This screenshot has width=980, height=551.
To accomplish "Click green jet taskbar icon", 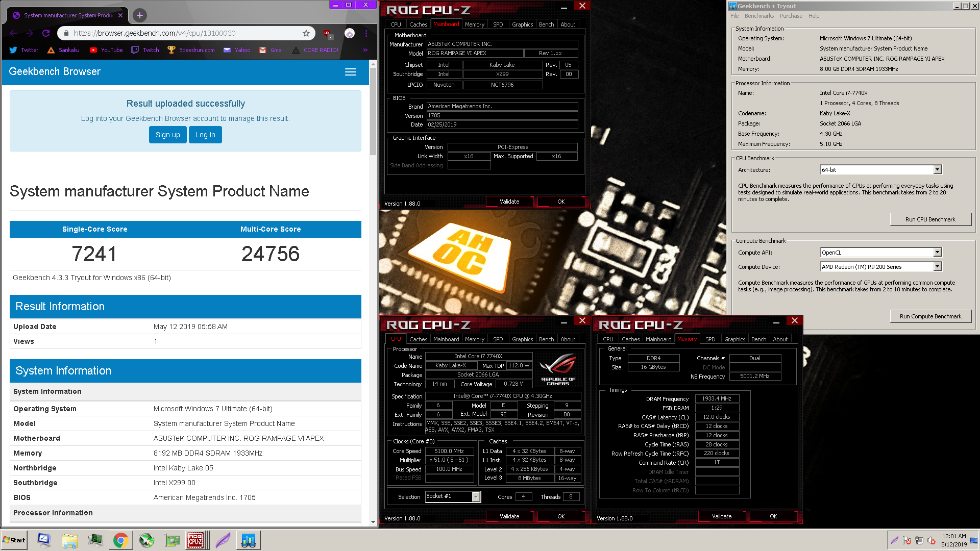I will [x=146, y=540].
